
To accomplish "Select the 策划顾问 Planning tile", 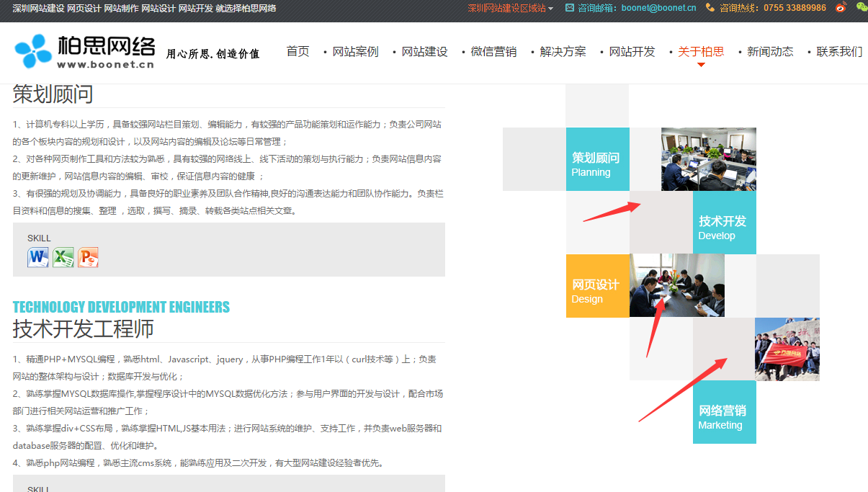I will pyautogui.click(x=597, y=159).
